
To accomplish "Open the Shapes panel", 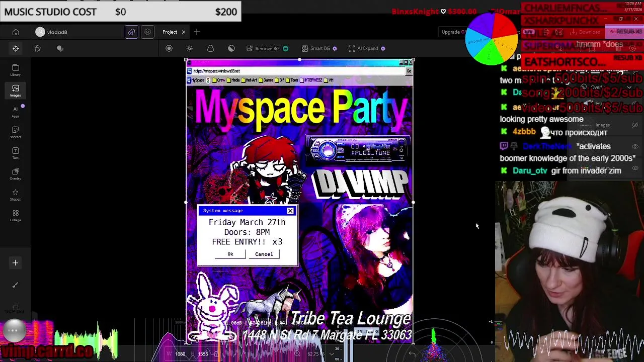I will (x=16, y=195).
